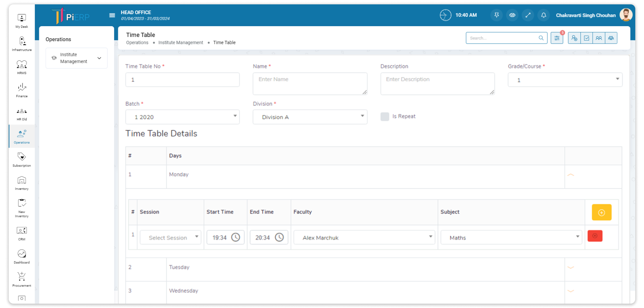
Task: Expand the Tuesday row
Action: pyautogui.click(x=570, y=267)
